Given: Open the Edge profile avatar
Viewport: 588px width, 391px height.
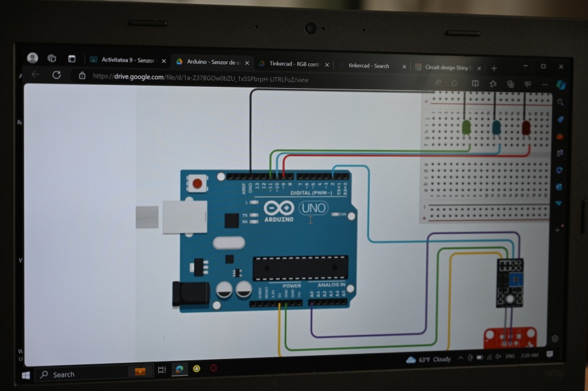Looking at the screenshot, I should click(32, 57).
